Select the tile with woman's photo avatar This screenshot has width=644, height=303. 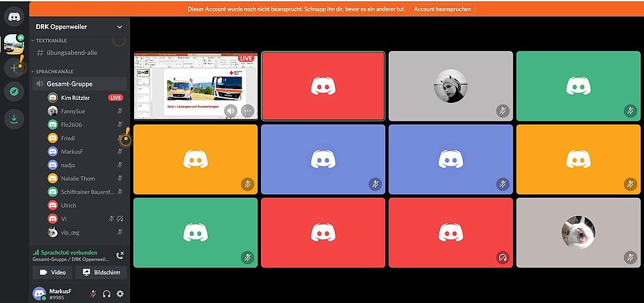coord(451,86)
